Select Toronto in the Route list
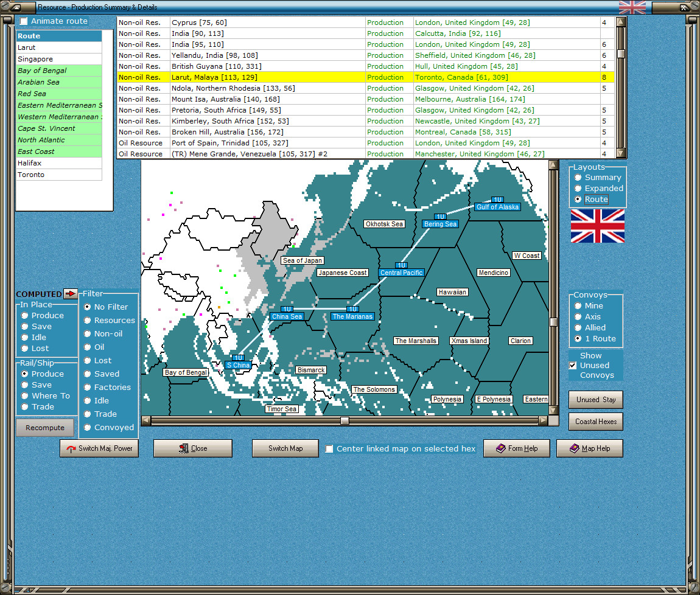 click(59, 175)
